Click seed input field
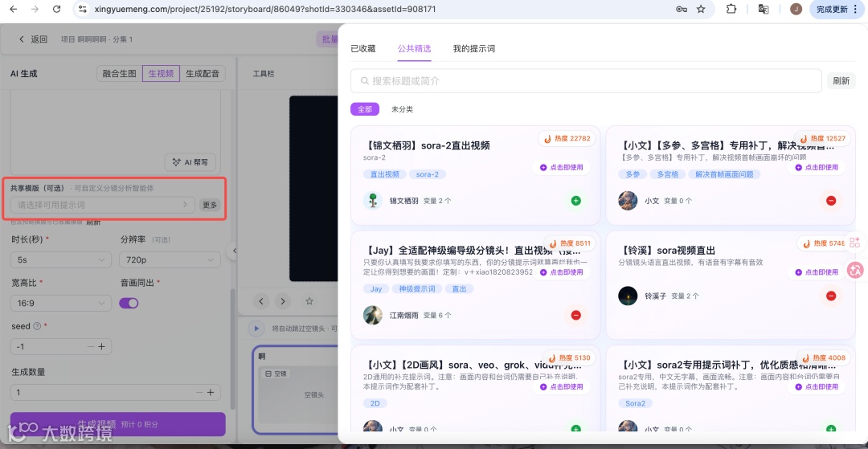The height and width of the screenshot is (449, 868). tap(61, 347)
